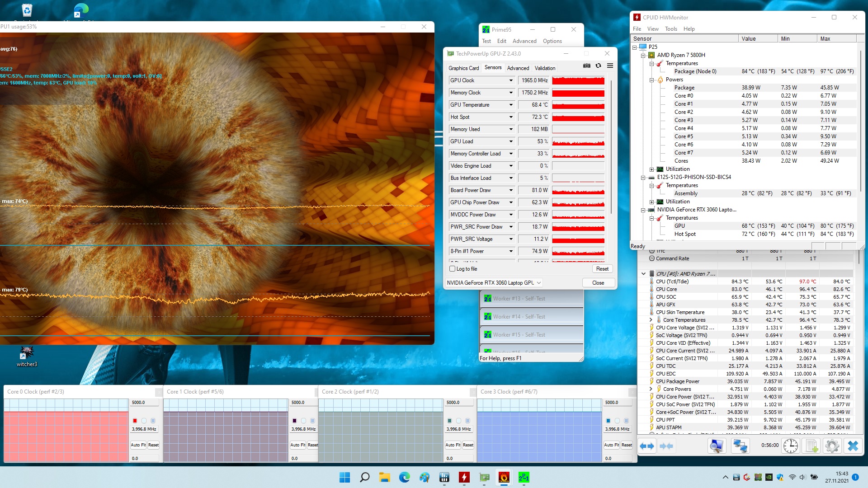The width and height of the screenshot is (868, 488).
Task: Click HWiNFO blue X close-sensors icon
Action: pyautogui.click(x=853, y=446)
